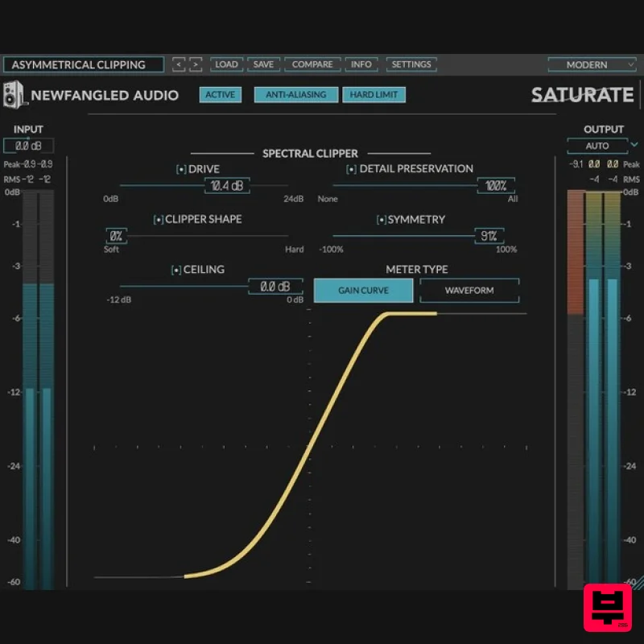Toggle the HARD LIMIT option
This screenshot has height=644, width=644.
click(374, 94)
